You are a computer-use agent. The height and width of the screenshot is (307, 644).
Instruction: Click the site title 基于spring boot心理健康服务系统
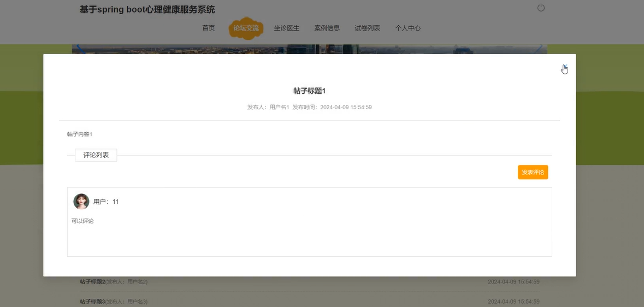click(147, 9)
